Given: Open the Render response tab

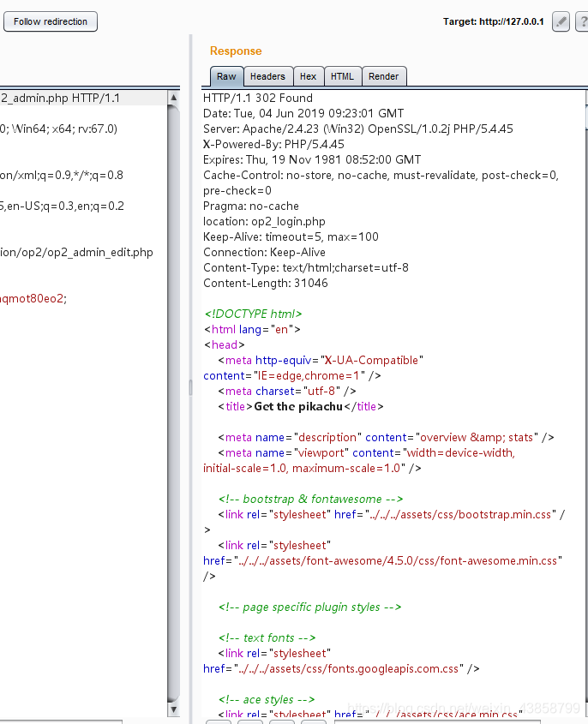Looking at the screenshot, I should [383, 76].
